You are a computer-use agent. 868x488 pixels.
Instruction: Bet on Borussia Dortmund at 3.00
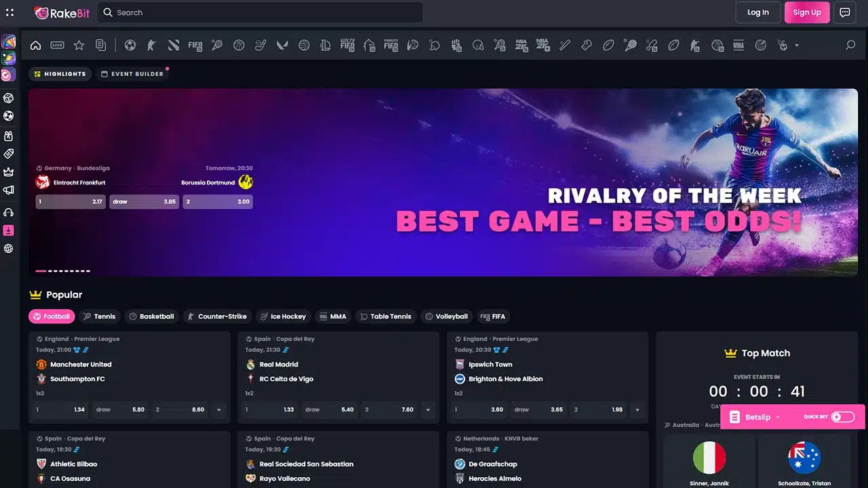(218, 201)
